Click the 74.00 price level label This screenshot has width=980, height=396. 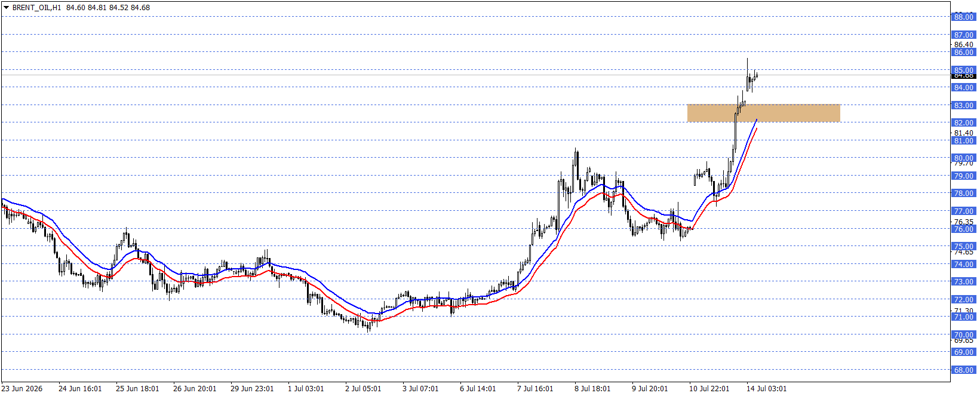pos(963,265)
